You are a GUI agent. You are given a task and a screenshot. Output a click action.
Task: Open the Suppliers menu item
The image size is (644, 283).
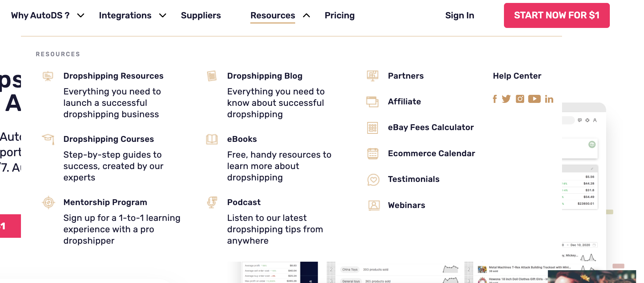point(201,15)
